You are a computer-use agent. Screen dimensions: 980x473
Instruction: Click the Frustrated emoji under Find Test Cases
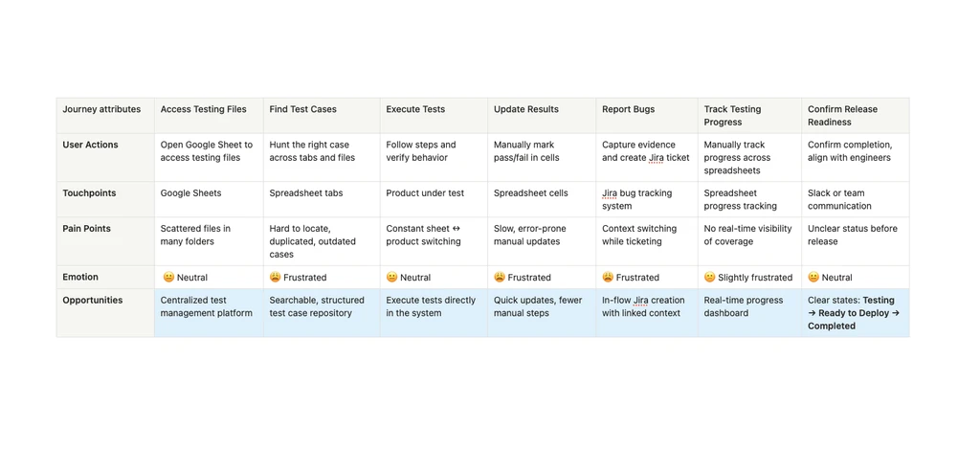click(275, 277)
